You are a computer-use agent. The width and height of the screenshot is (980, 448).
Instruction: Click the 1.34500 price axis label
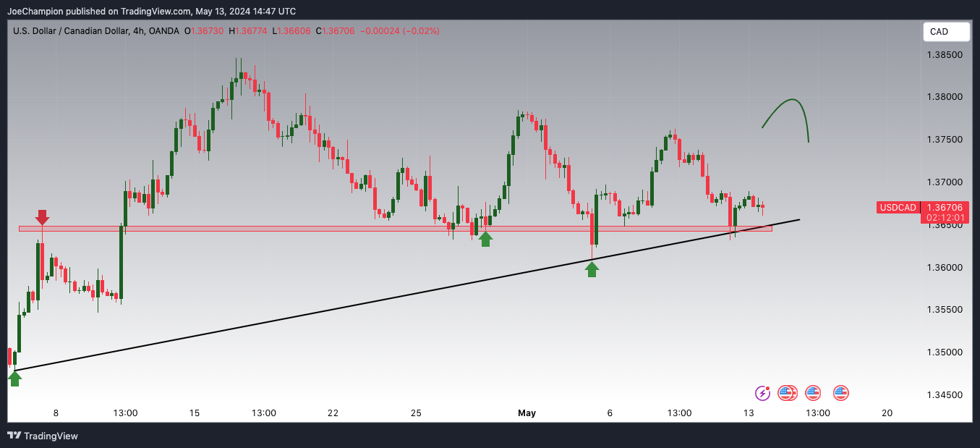point(945,395)
